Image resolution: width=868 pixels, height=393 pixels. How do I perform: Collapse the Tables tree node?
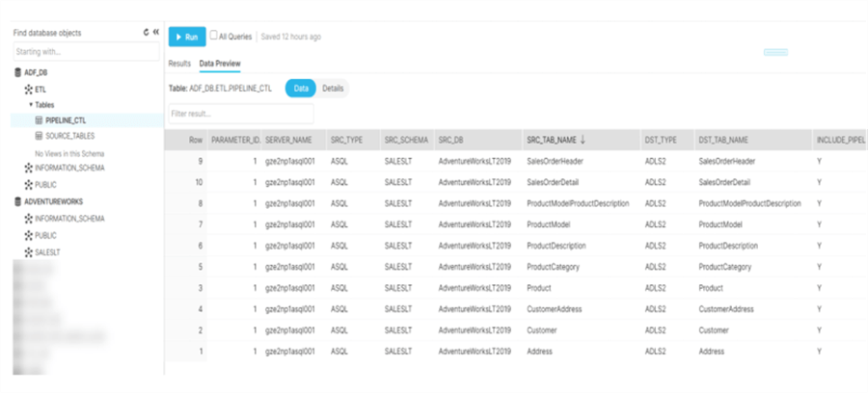(x=31, y=104)
